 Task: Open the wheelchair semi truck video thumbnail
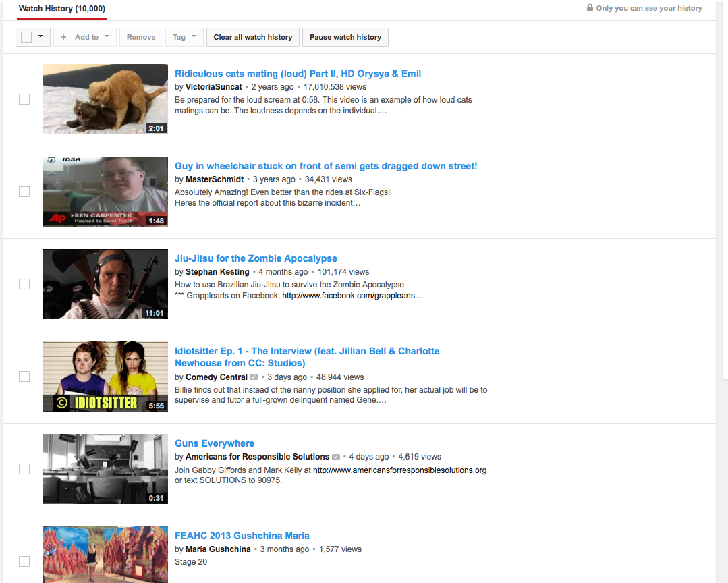(x=105, y=192)
